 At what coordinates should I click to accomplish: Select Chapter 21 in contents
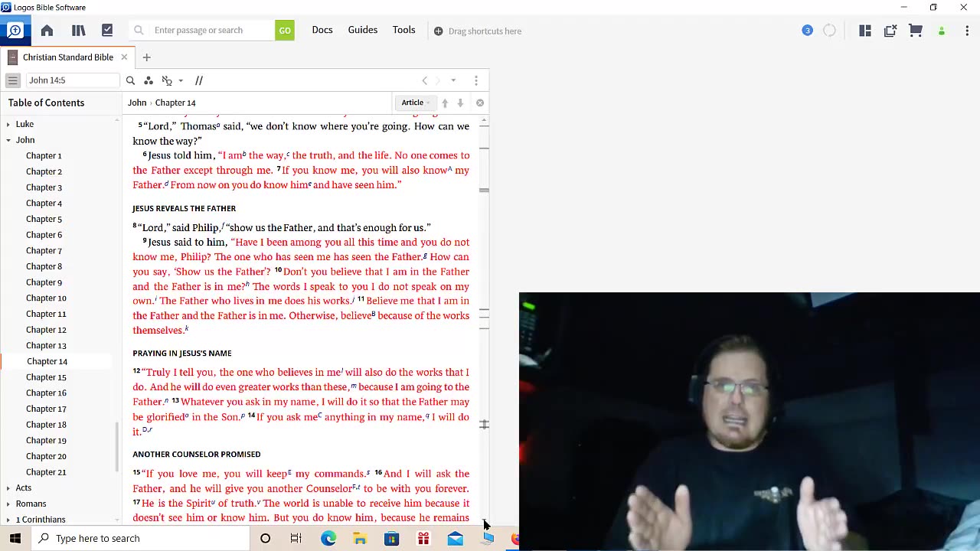[x=46, y=472]
